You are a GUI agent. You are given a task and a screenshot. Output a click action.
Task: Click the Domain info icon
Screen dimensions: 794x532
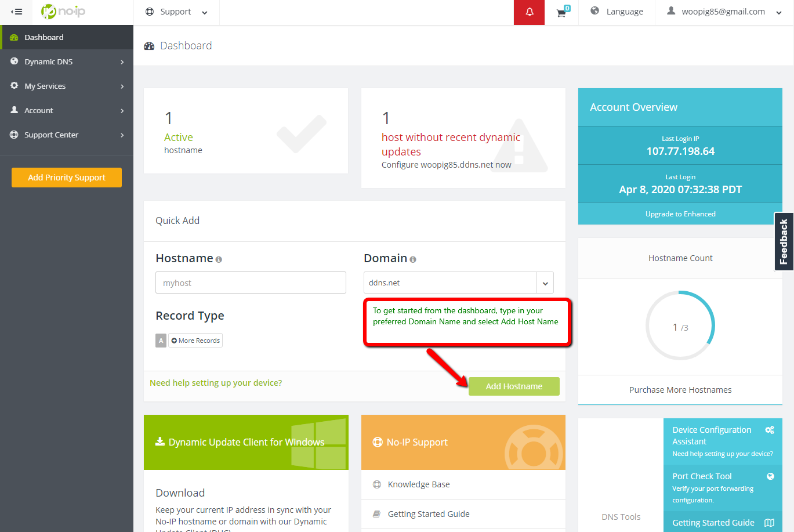pyautogui.click(x=413, y=259)
